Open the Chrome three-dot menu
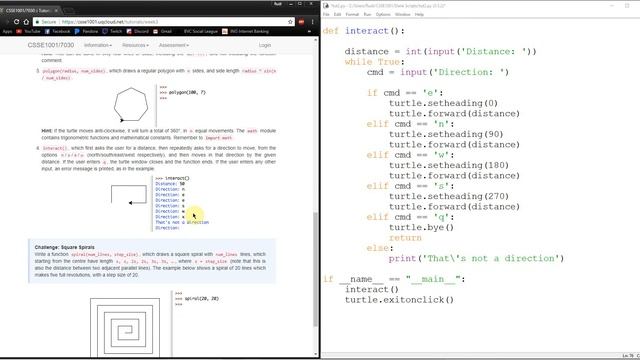640x360 pixels. click(x=312, y=22)
